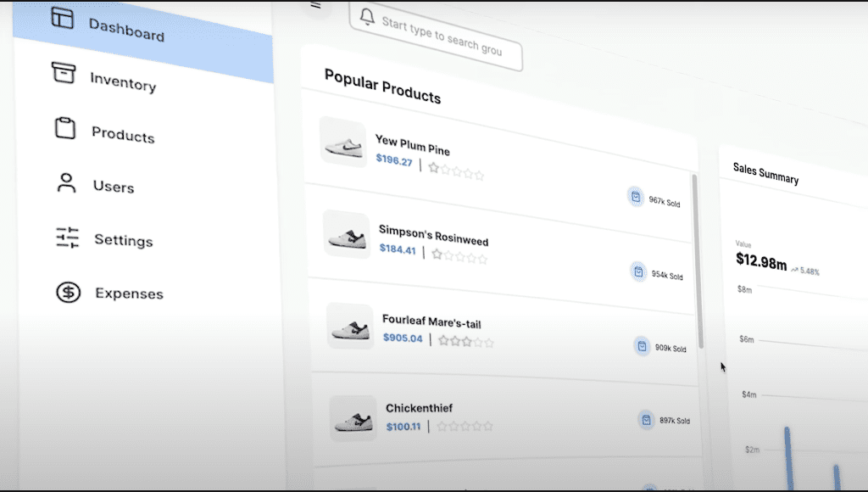This screenshot has height=492, width=868.
Task: Click the $4m chart axis label
Action: point(749,394)
